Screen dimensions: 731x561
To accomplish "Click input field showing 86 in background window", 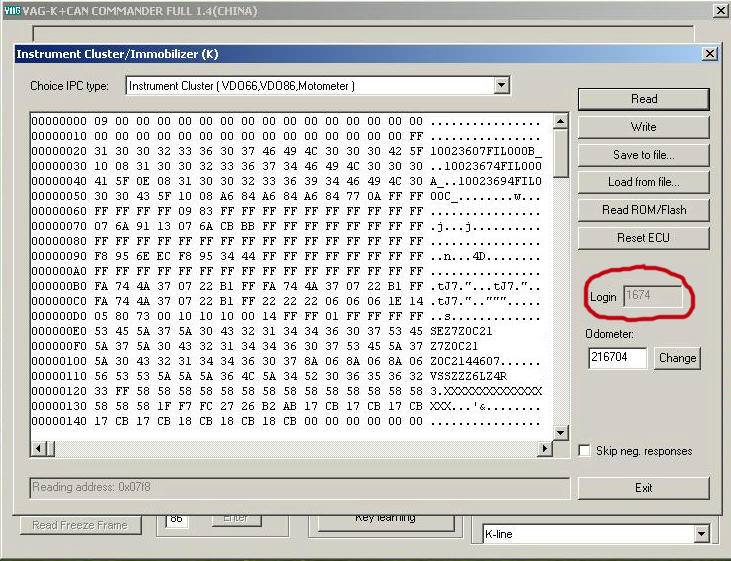I will [177, 520].
